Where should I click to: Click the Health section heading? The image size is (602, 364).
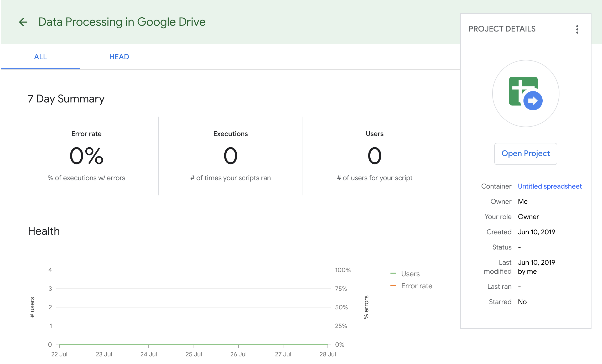[44, 231]
